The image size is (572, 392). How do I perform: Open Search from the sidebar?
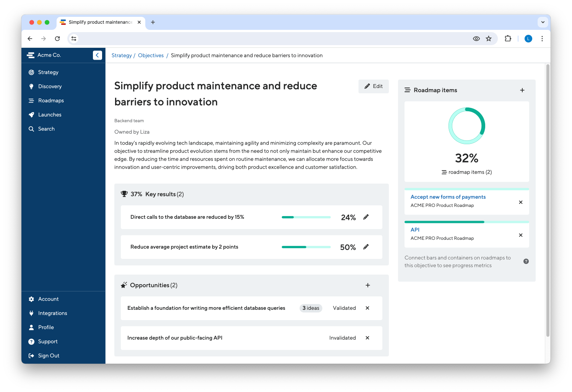[x=46, y=128]
